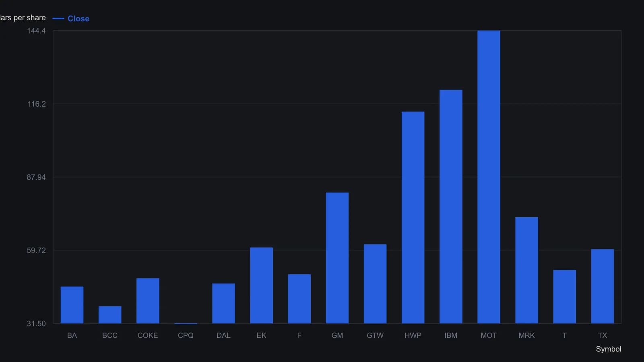
Task: Click the COKE axis label
Action: point(148,335)
